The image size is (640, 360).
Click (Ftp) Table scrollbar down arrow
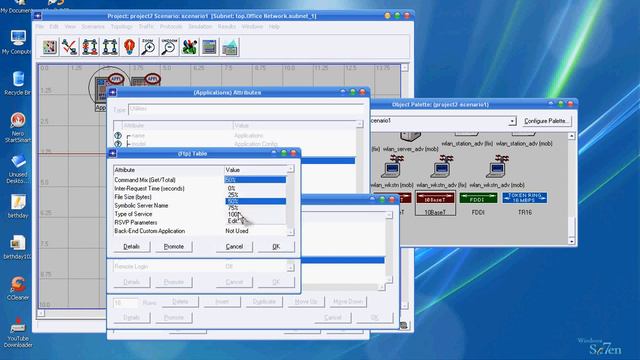tap(291, 232)
